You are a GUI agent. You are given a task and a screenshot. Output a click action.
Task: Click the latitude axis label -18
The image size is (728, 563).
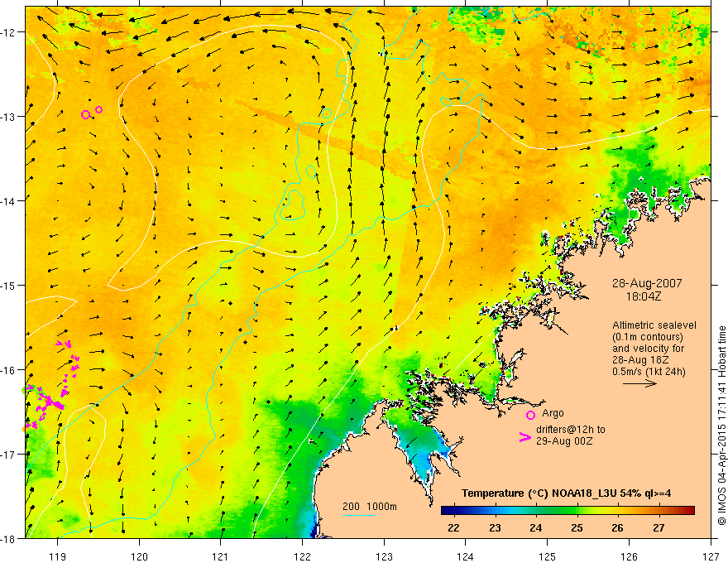pos(8,538)
